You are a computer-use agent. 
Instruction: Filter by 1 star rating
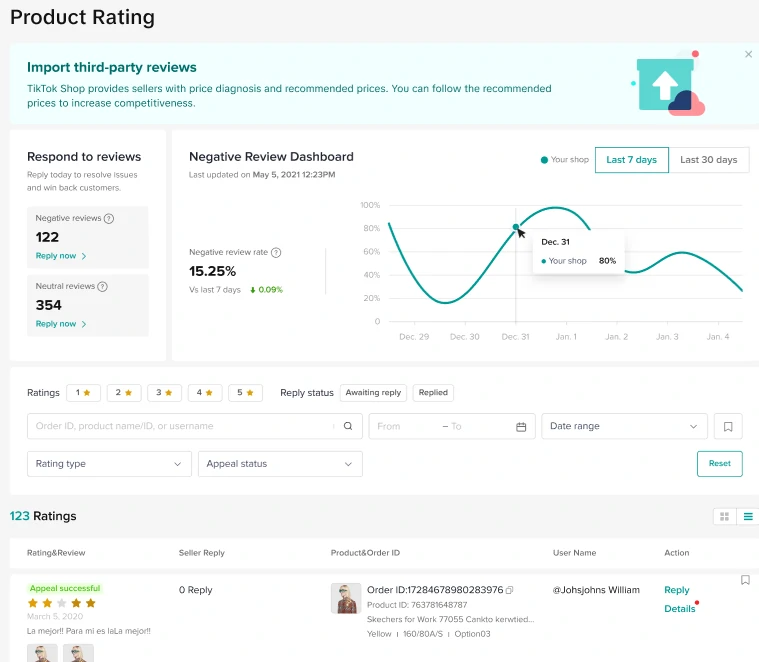point(83,393)
